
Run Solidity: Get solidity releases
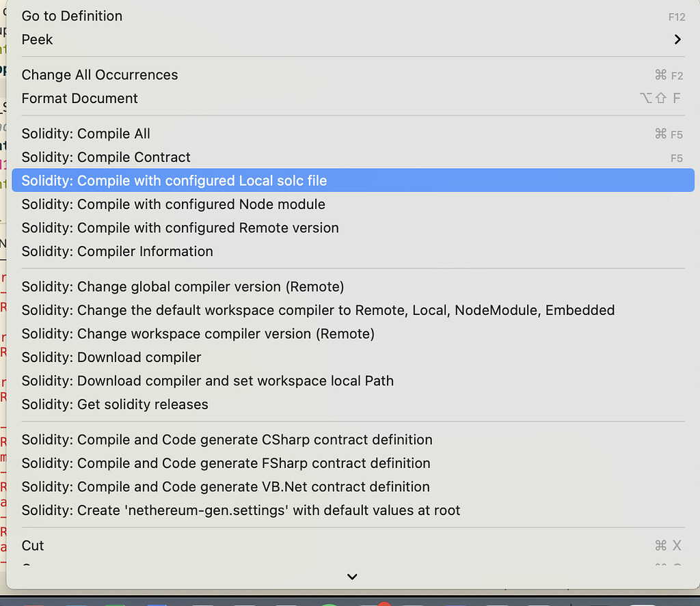point(114,404)
